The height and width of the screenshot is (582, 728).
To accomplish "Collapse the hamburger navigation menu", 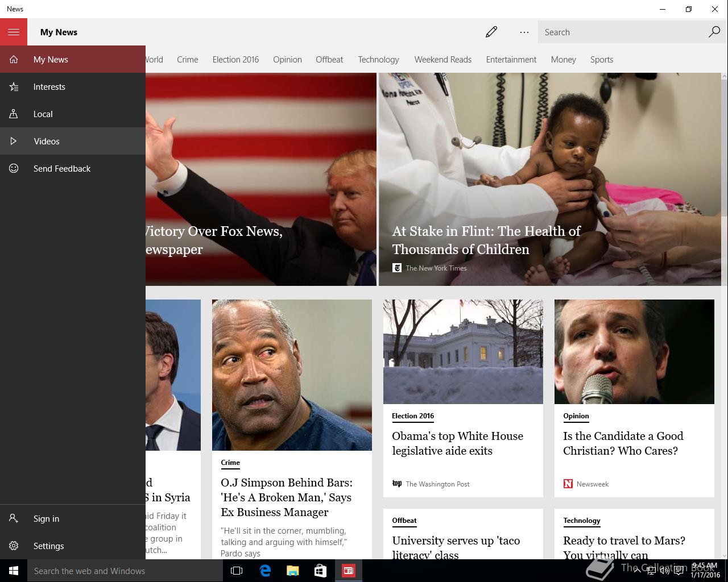I will (14, 32).
